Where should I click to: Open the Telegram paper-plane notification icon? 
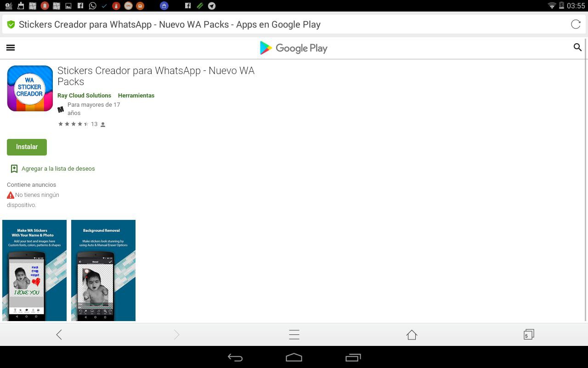(212, 6)
